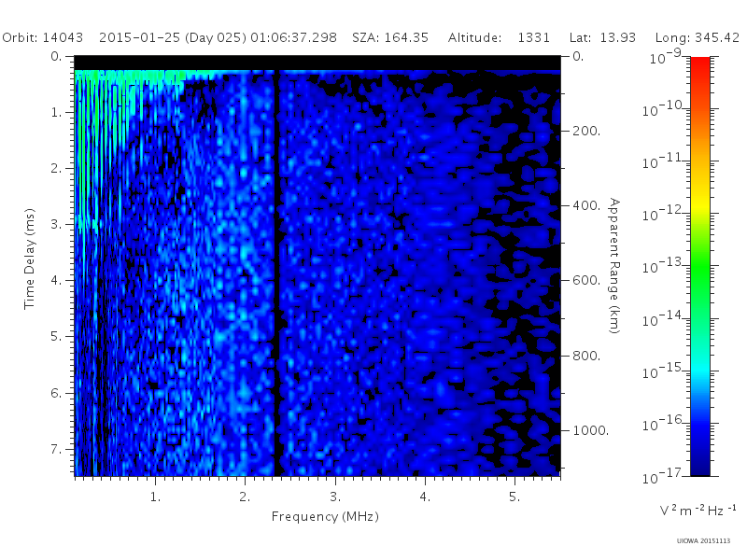
Task: Click the 'Frequency (MHz)' axis label
Action: pos(325,517)
